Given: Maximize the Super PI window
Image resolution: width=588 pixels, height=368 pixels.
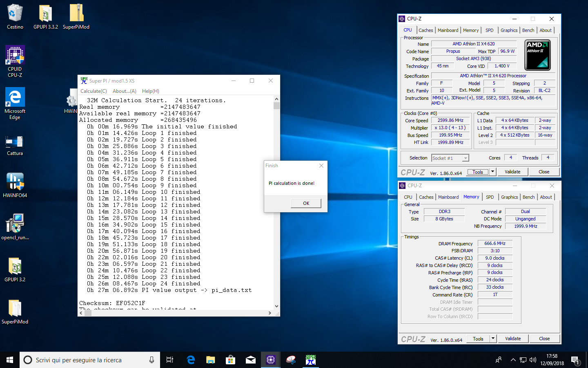Looking at the screenshot, I should click(252, 81).
